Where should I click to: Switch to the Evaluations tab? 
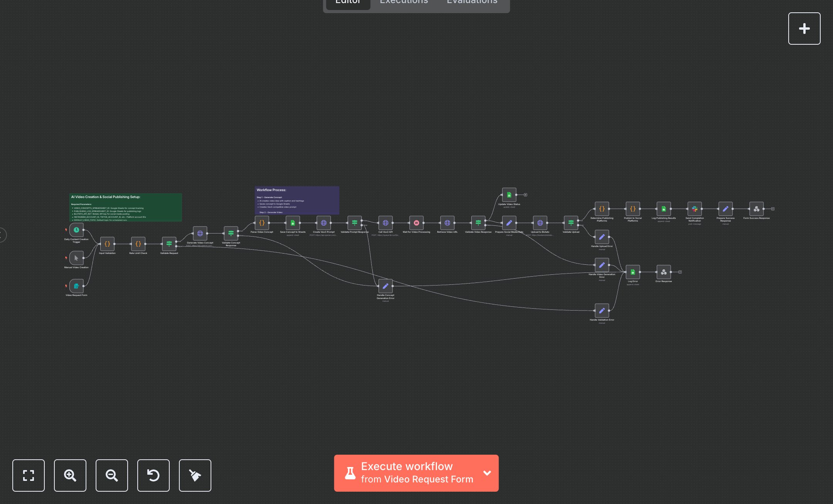pos(471,2)
